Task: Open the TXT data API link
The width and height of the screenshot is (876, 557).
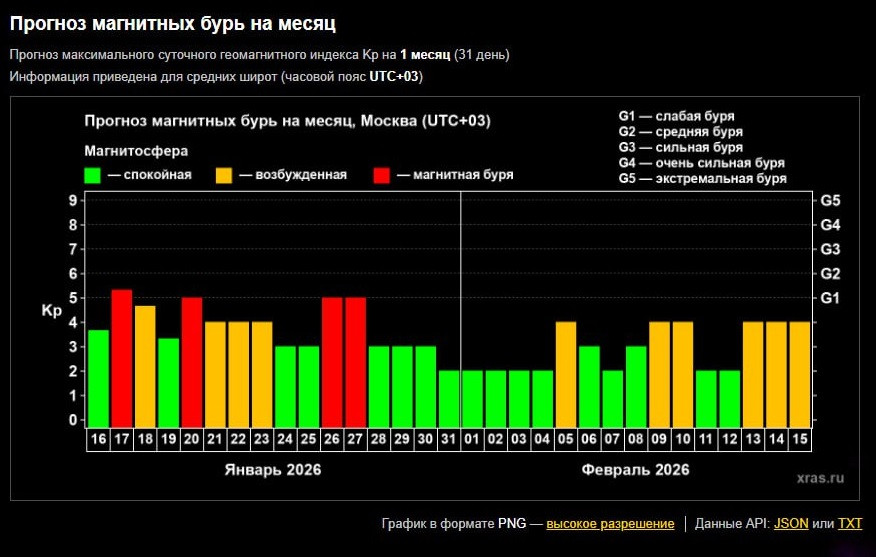Action: (x=849, y=523)
